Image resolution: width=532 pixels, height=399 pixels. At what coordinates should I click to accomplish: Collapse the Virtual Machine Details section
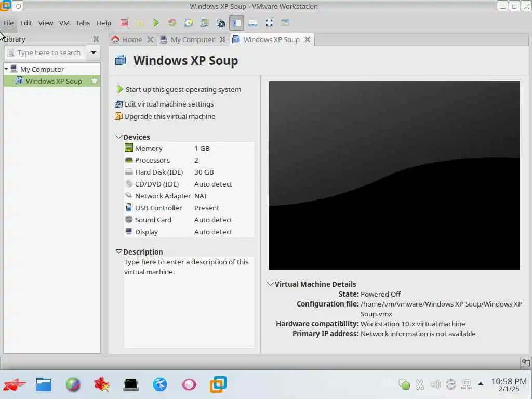270,284
